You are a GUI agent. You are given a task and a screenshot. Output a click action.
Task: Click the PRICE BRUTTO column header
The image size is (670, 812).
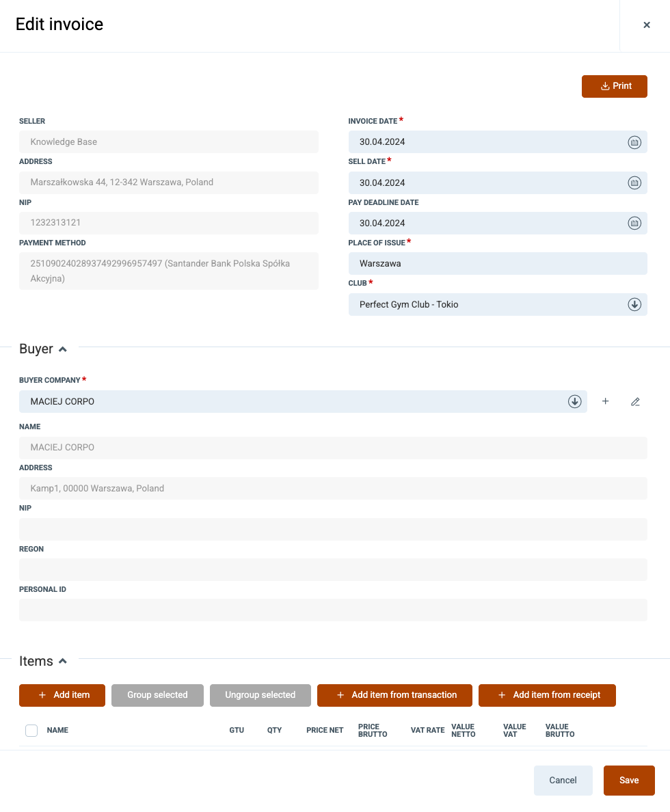tap(373, 730)
